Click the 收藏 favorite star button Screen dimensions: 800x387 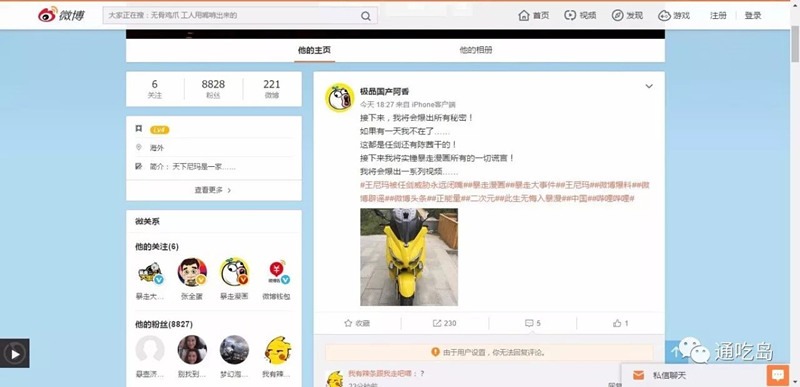(357, 323)
